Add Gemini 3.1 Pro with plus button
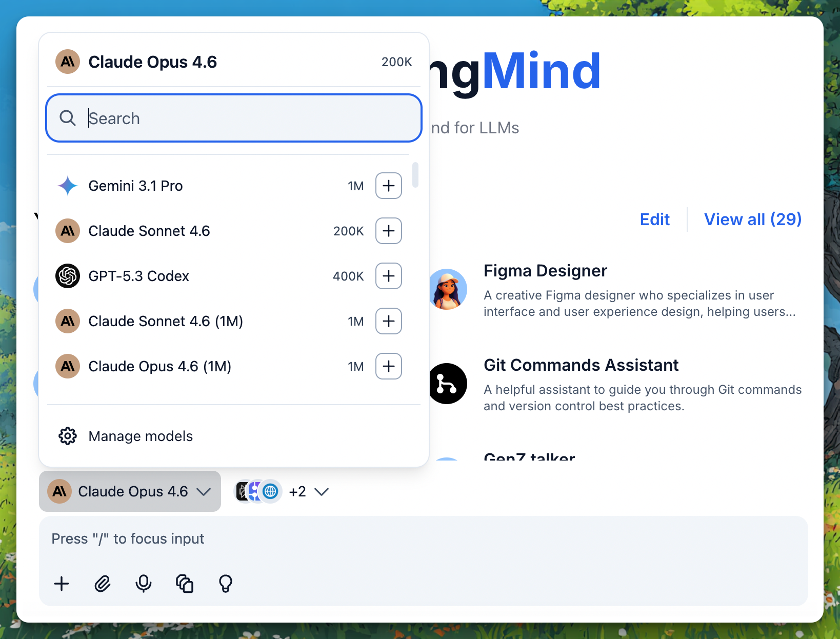Image resolution: width=840 pixels, height=639 pixels. tap(388, 186)
